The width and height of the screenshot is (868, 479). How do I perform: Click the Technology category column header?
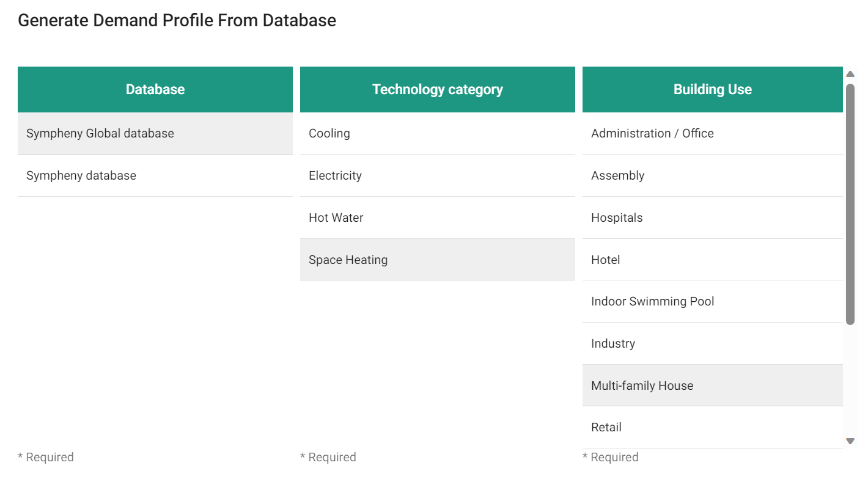pos(437,89)
